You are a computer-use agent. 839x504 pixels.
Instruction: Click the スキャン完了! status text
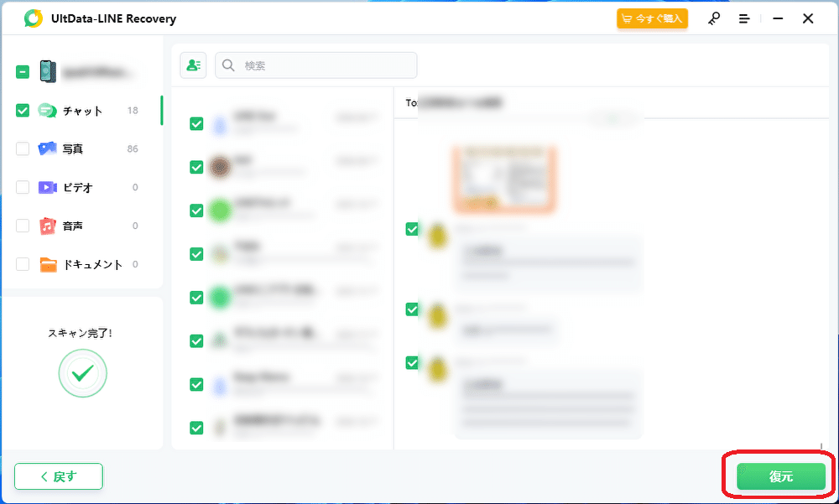81,333
